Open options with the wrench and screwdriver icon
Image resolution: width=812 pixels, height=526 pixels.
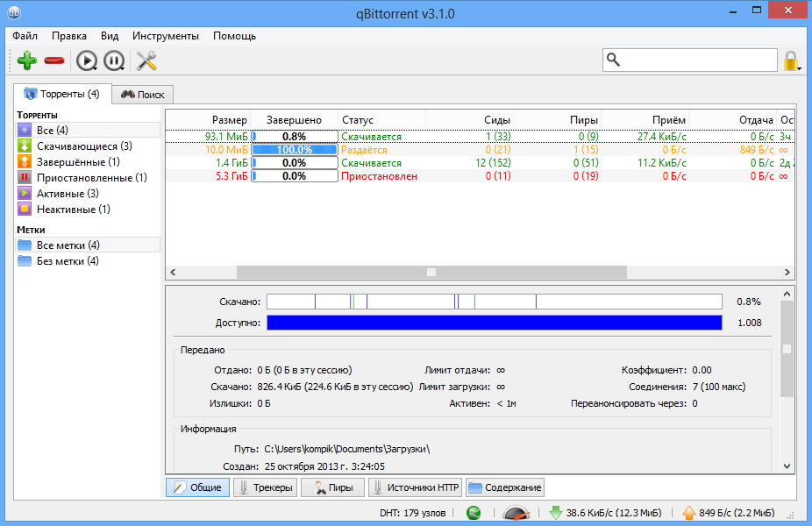click(146, 60)
